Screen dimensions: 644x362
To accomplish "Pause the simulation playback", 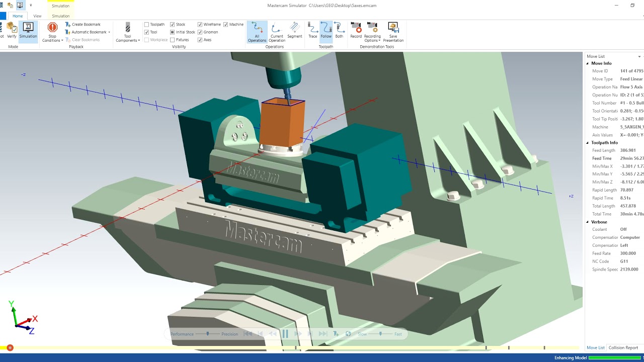I will tap(285, 334).
